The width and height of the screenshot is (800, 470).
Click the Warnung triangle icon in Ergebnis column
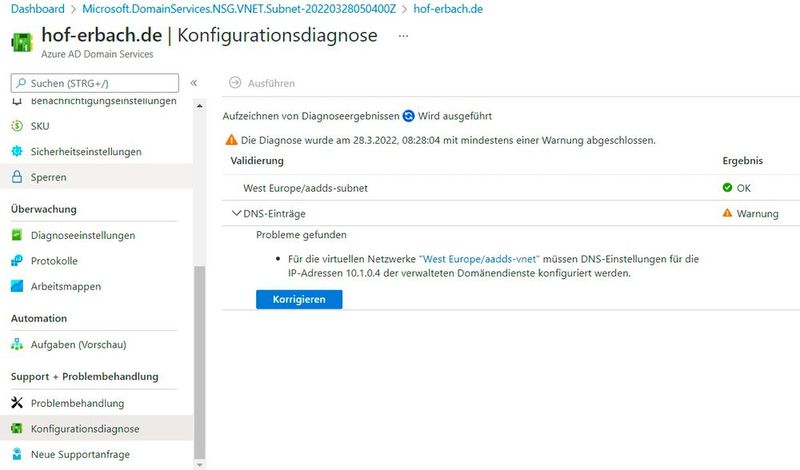coord(727,213)
